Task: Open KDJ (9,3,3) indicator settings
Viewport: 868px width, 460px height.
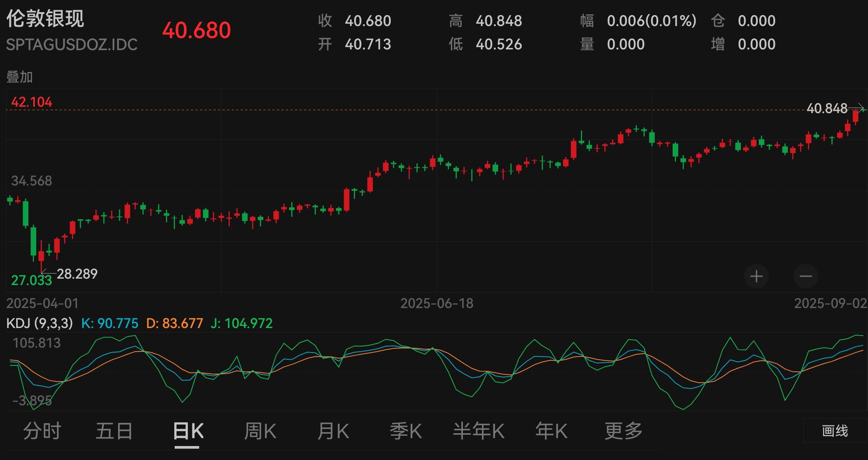Action: (x=40, y=323)
